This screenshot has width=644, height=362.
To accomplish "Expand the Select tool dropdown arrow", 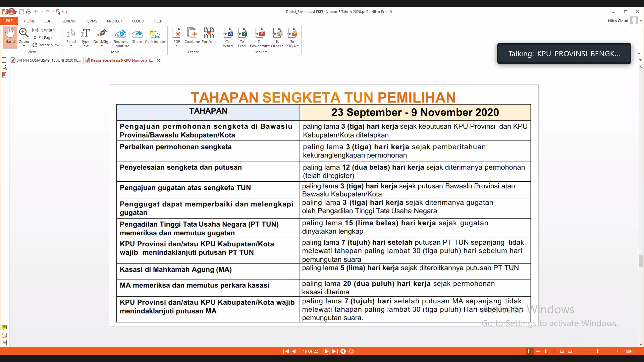I will click(x=71, y=46).
